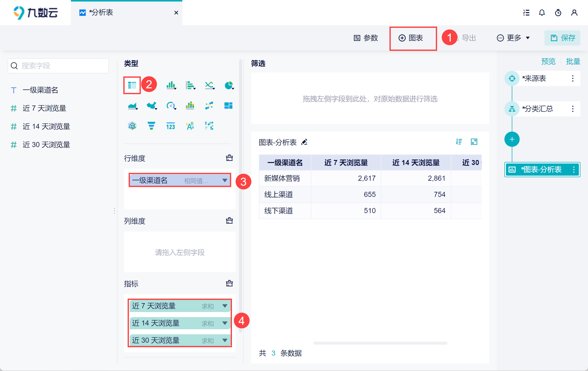Select the map chart type icon
Viewport: 588px width, 371px height.
pyautogui.click(x=151, y=106)
